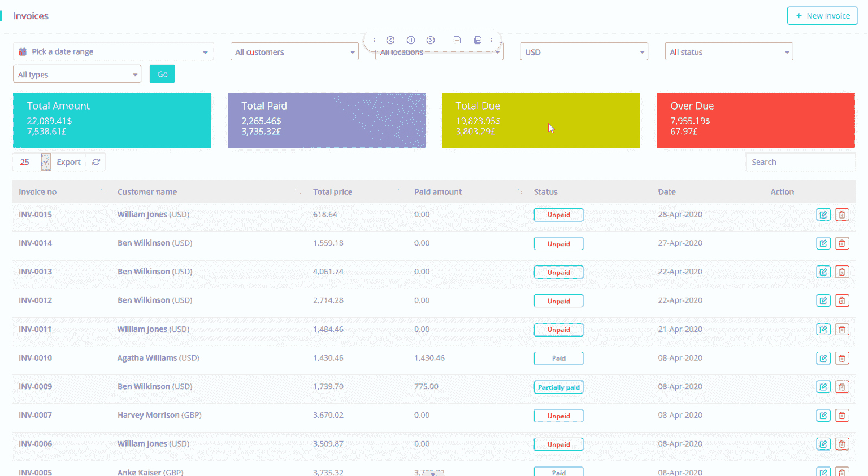Image resolution: width=868 pixels, height=476 pixels.
Task: Edit invoice INV-0006
Action: (x=823, y=444)
